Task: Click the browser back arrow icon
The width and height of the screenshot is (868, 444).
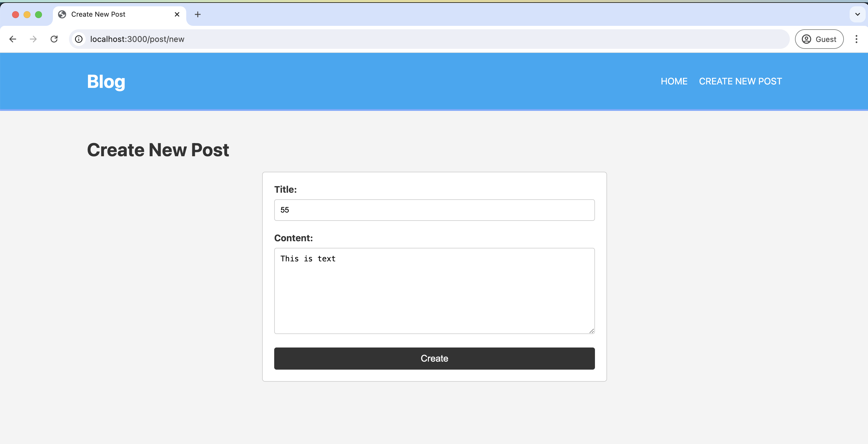Action: 13,39
